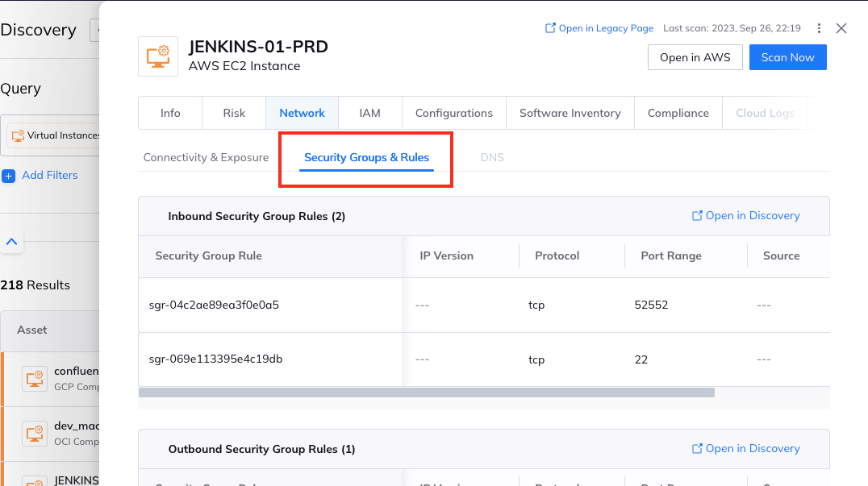
Task: Click the Open in AWS button
Action: (x=695, y=57)
